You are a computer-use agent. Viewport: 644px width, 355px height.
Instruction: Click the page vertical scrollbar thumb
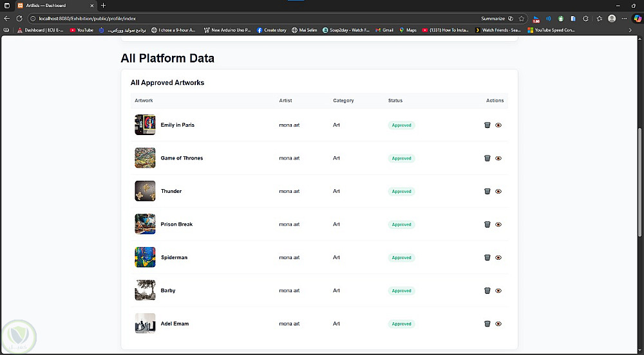pyautogui.click(x=639, y=193)
